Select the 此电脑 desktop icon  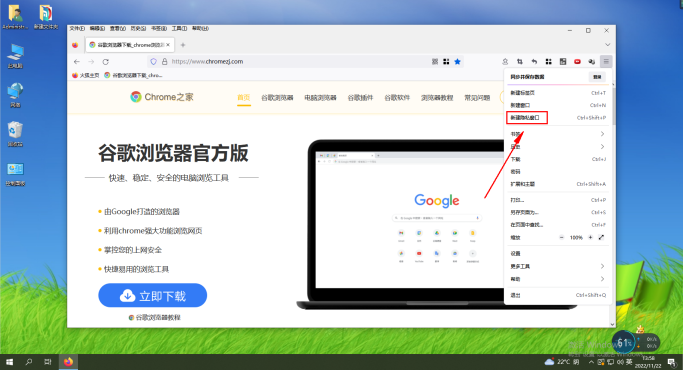click(x=15, y=56)
